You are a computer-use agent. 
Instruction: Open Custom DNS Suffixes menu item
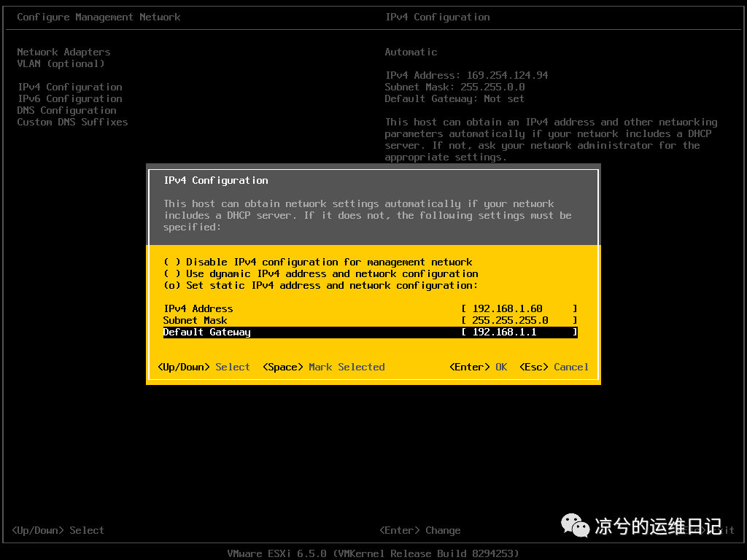[x=72, y=122]
